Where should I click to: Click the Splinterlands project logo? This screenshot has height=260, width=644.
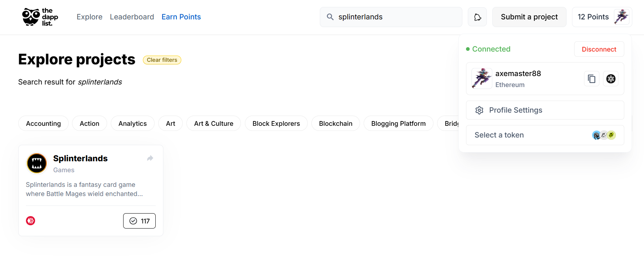[x=37, y=163]
